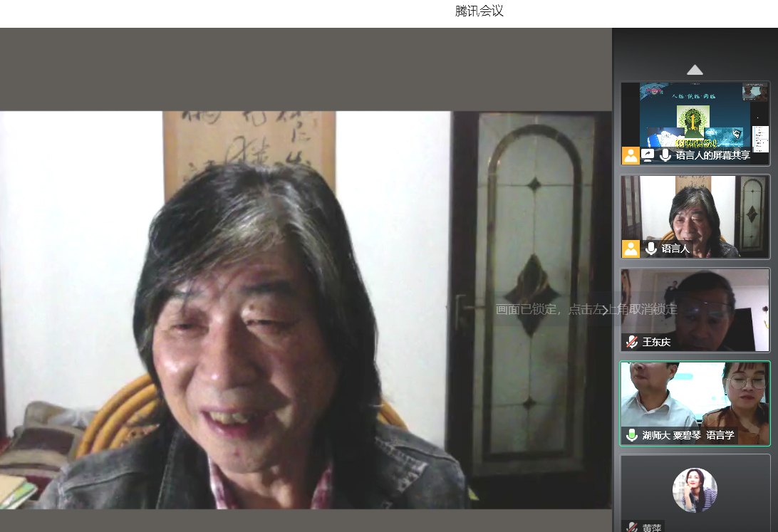Click the 语言人的屏幕共享 name label
This screenshot has height=532, width=778.
(712, 155)
